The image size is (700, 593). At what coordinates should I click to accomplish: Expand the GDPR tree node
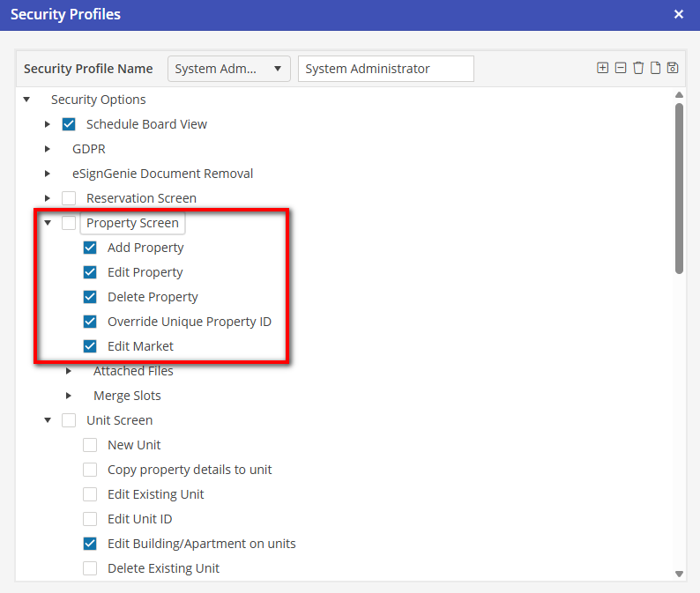click(48, 149)
